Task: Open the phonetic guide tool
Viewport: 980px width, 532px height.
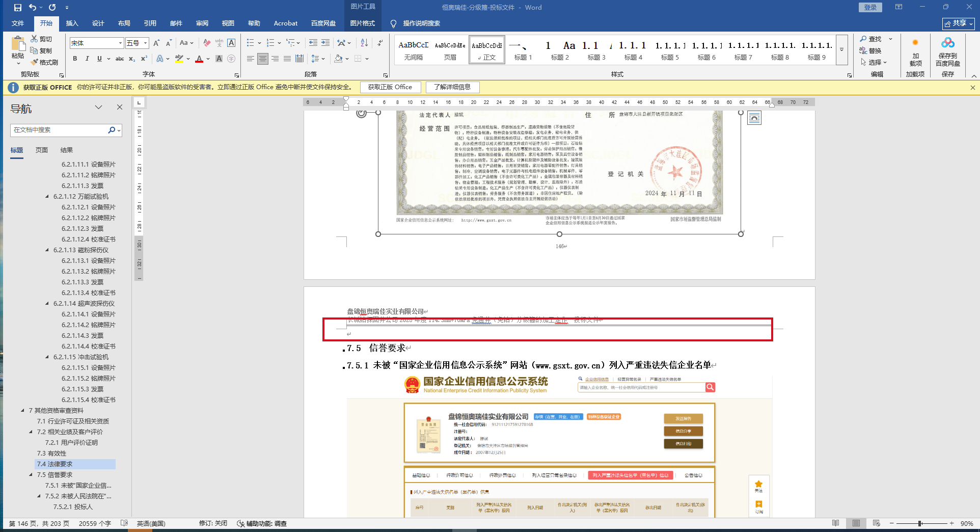Action: pos(219,43)
